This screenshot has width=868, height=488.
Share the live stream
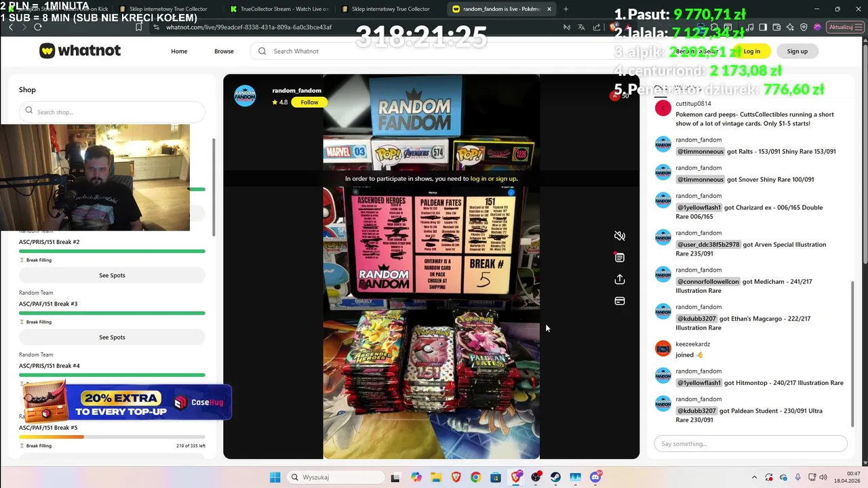tap(619, 279)
